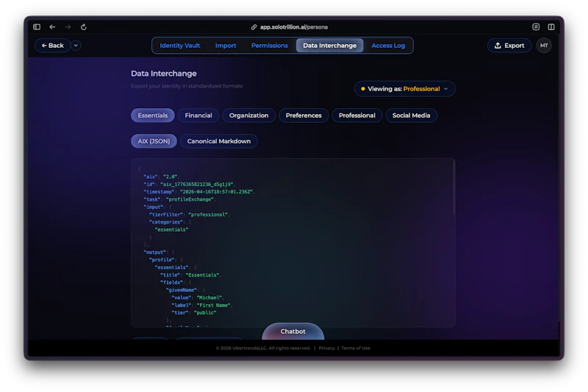Click the "profileExchange" task value

[190, 199]
